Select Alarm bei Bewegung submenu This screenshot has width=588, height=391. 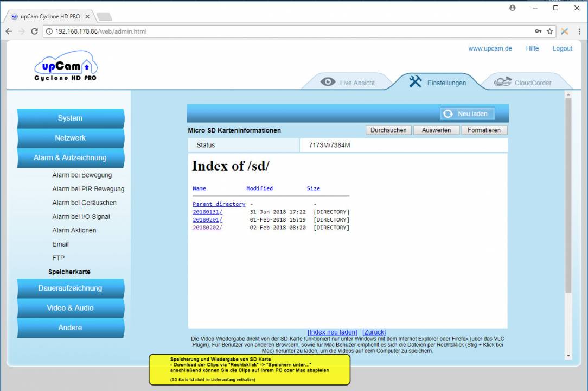(82, 175)
